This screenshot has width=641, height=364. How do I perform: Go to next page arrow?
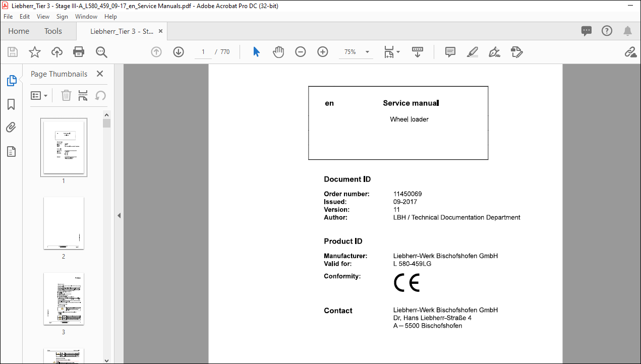[179, 52]
